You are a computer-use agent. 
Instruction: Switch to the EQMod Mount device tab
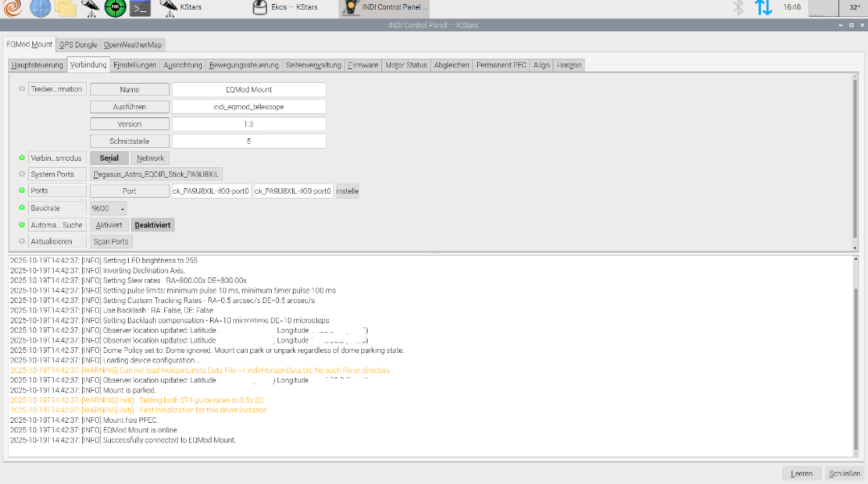pos(29,44)
